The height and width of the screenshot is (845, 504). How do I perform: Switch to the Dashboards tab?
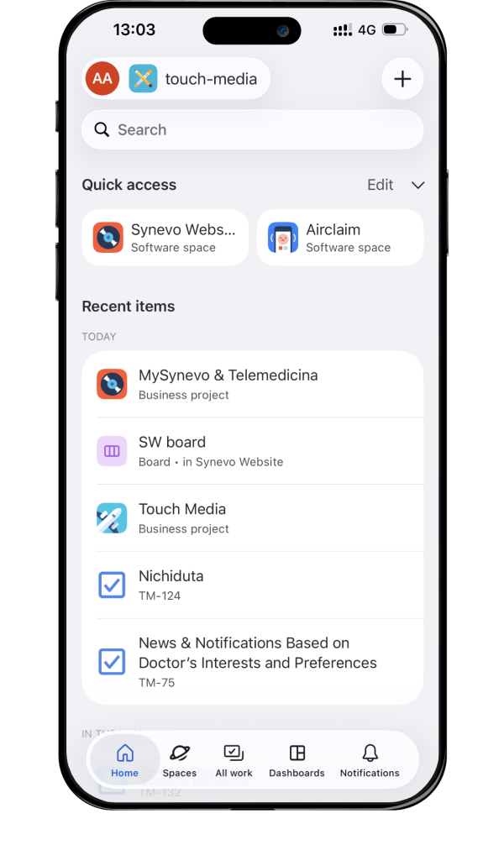(297, 760)
